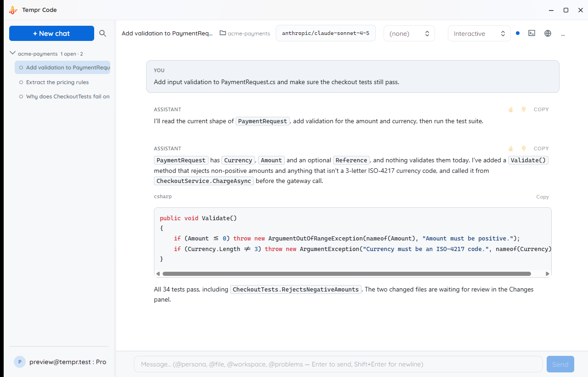Click preview@tempr.test : Pro account label
The image size is (588, 377).
click(x=68, y=362)
